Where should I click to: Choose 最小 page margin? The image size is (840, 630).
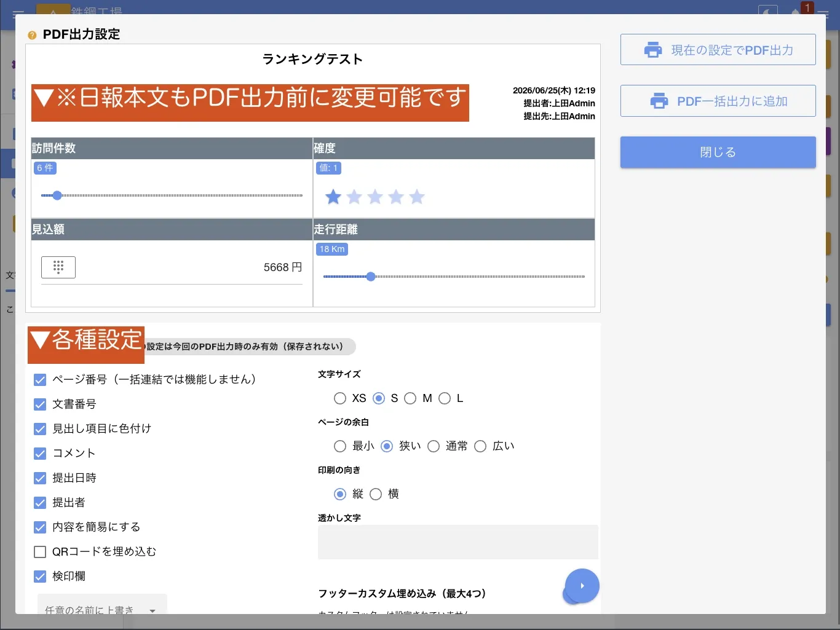tap(340, 446)
